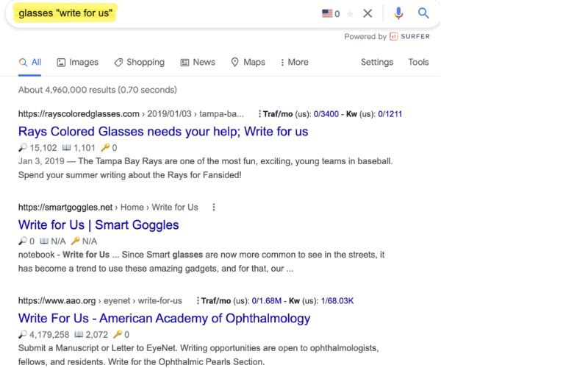
Task: Click the 1/68.03K keyword value link
Action: 337,301
